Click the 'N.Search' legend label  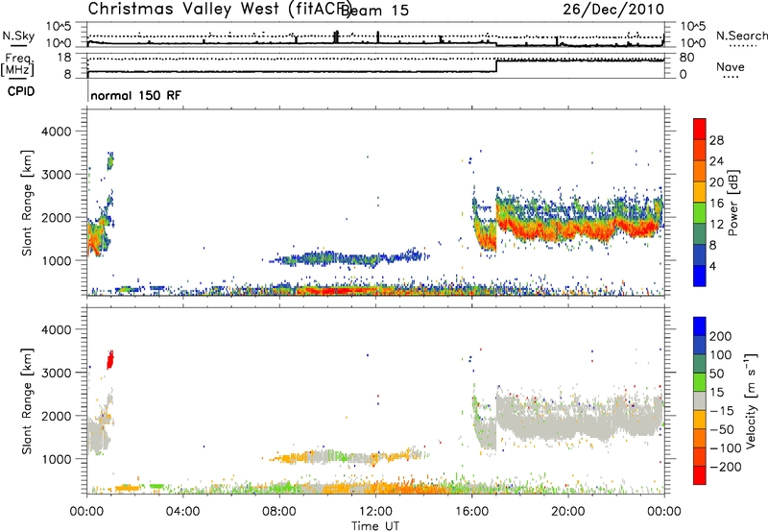pyautogui.click(x=742, y=36)
